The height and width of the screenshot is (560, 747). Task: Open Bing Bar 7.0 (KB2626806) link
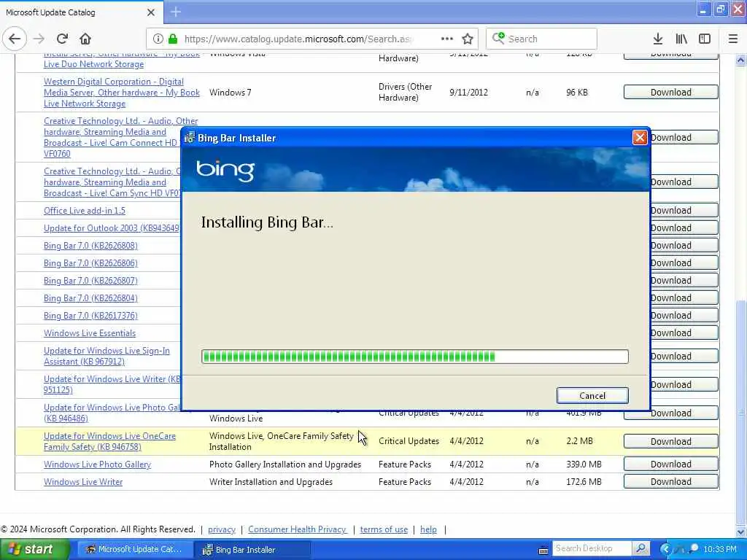pos(90,263)
